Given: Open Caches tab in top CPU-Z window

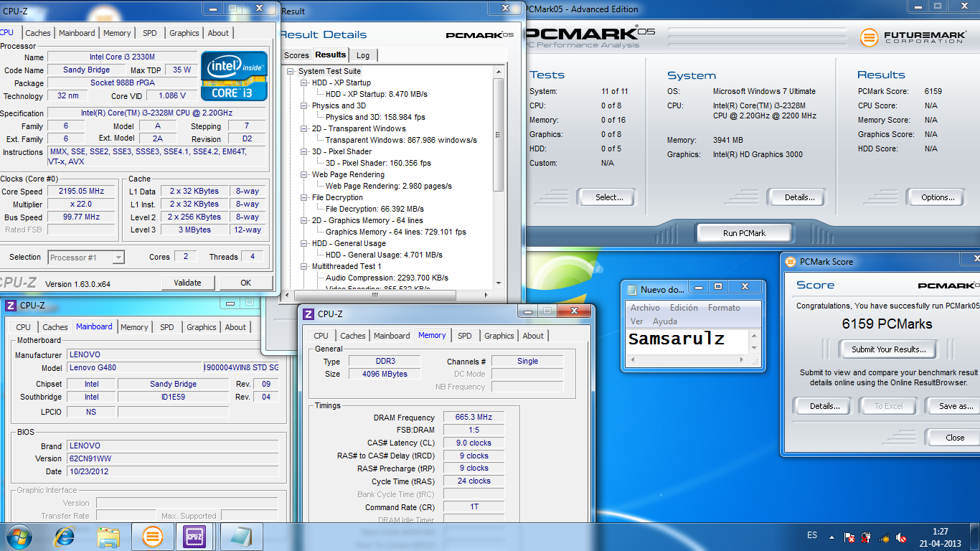Looking at the screenshot, I should coord(38,33).
